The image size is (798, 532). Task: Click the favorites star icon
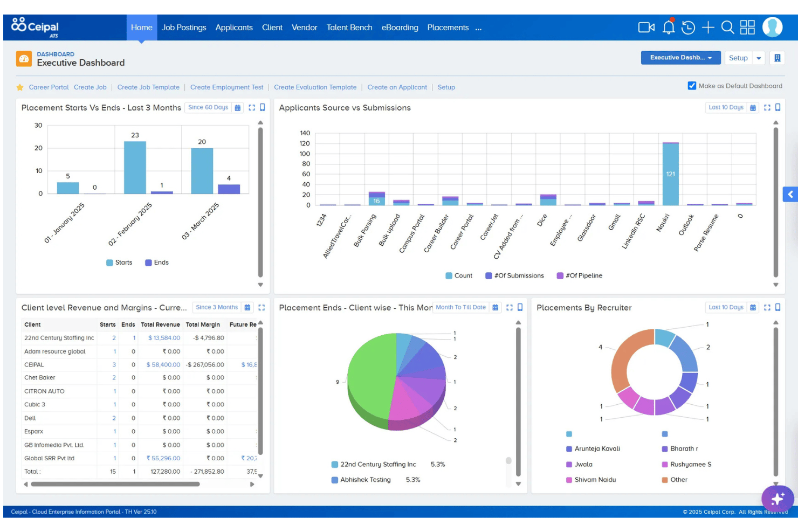[x=20, y=87]
